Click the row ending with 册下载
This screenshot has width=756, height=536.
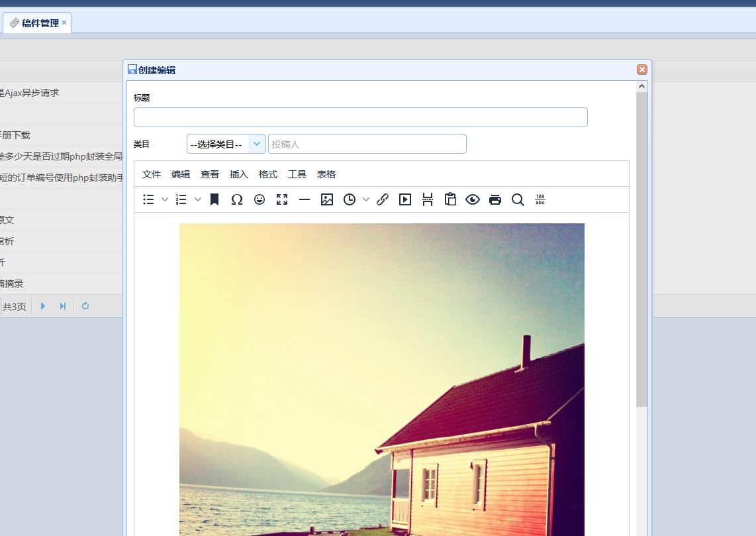point(61,135)
